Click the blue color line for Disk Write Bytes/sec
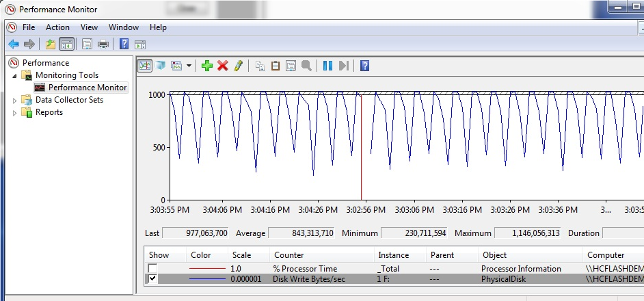 coord(207,279)
